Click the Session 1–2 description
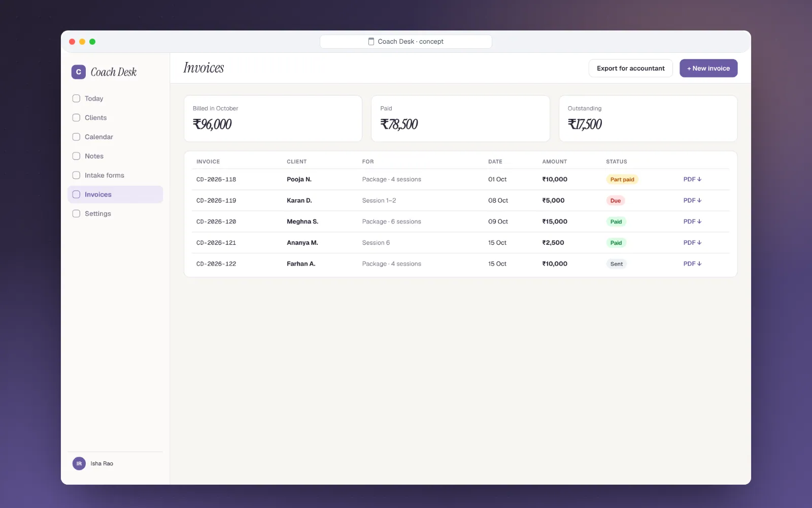This screenshot has height=508, width=812. click(379, 201)
